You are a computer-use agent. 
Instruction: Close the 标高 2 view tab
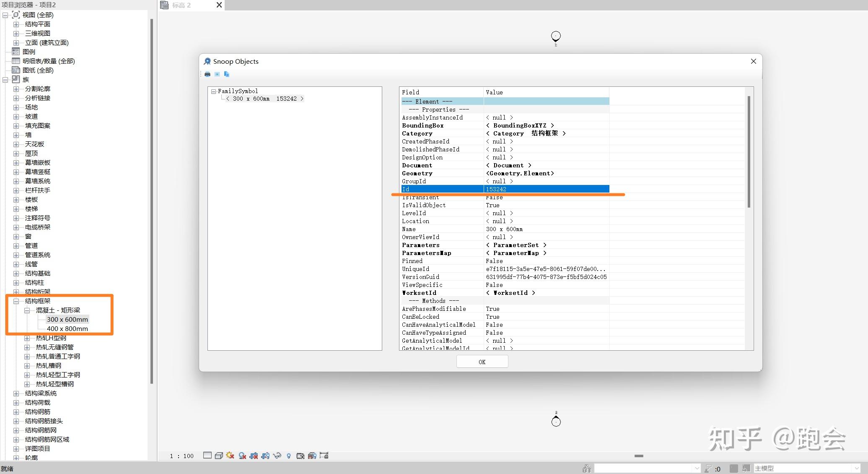coord(219,5)
